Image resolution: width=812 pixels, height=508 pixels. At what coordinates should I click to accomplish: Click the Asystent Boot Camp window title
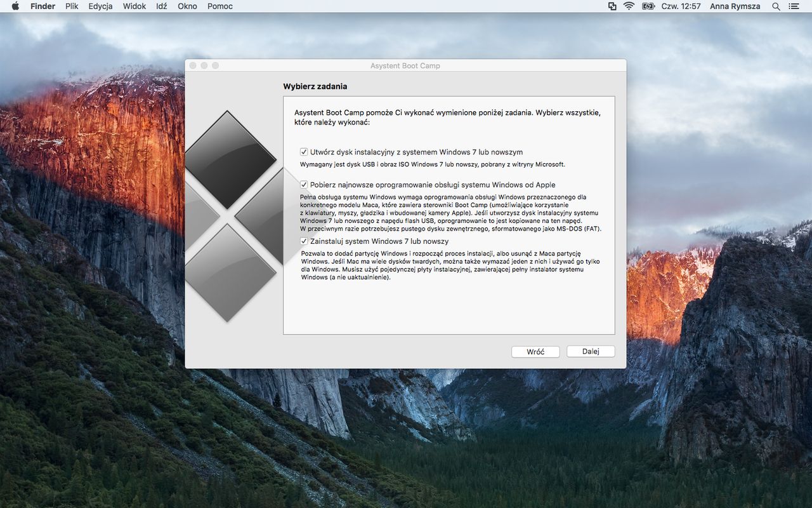point(405,65)
